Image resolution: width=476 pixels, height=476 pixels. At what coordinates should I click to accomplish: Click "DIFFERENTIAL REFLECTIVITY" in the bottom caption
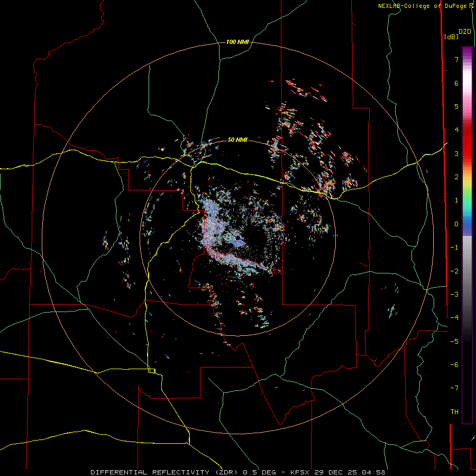pos(150,472)
